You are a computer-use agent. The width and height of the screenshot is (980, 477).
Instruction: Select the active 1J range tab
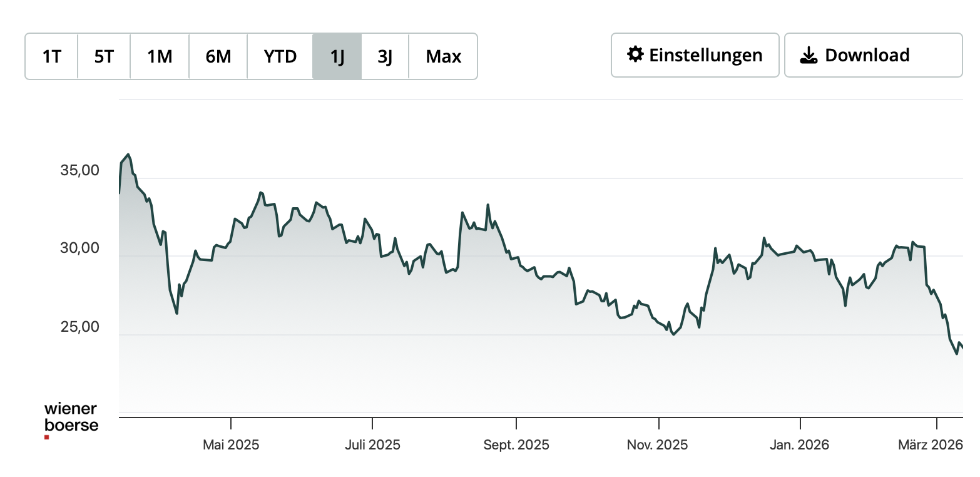(x=337, y=56)
